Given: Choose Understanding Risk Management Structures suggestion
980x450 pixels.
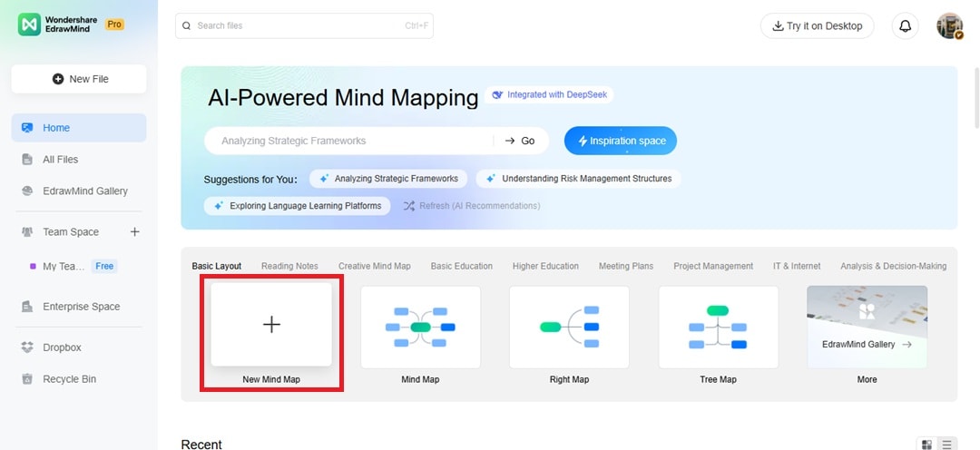Looking at the screenshot, I should pos(579,179).
